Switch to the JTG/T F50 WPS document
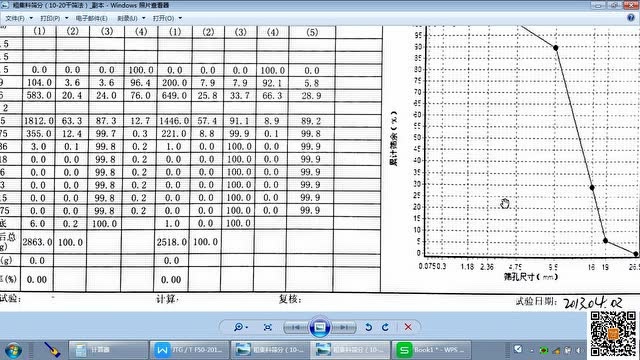Screen dimensions: 640x360 (189, 350)
